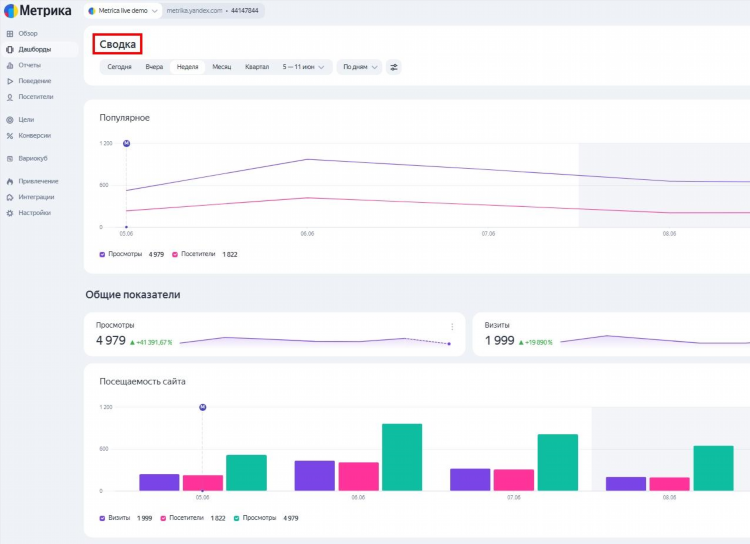Open the Просмотры card three-dot menu
The height and width of the screenshot is (544, 750).
point(452,327)
